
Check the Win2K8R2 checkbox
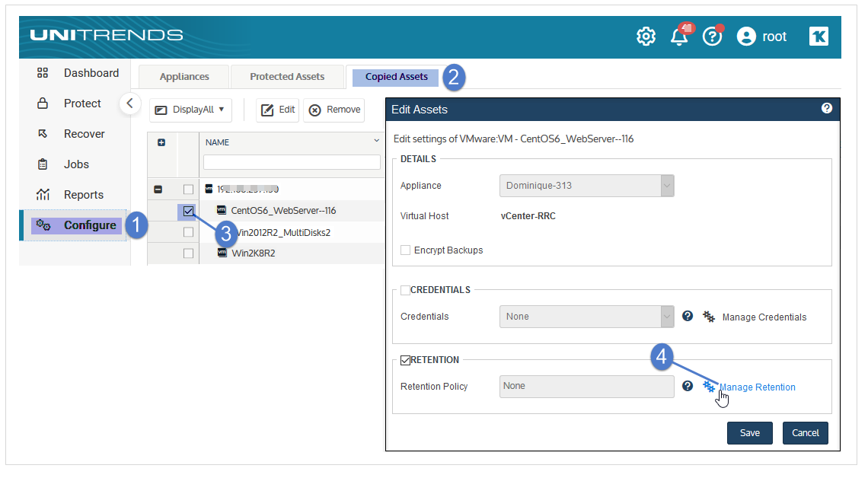tap(188, 253)
